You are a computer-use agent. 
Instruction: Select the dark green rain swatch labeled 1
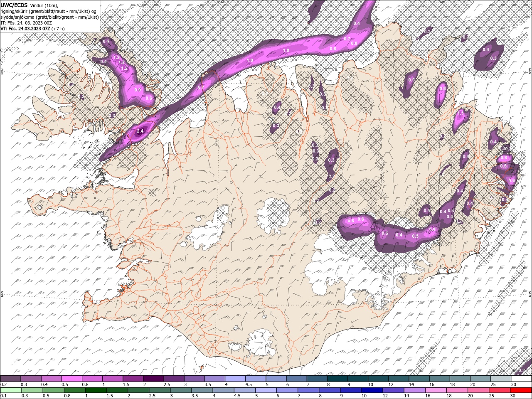coord(96,390)
